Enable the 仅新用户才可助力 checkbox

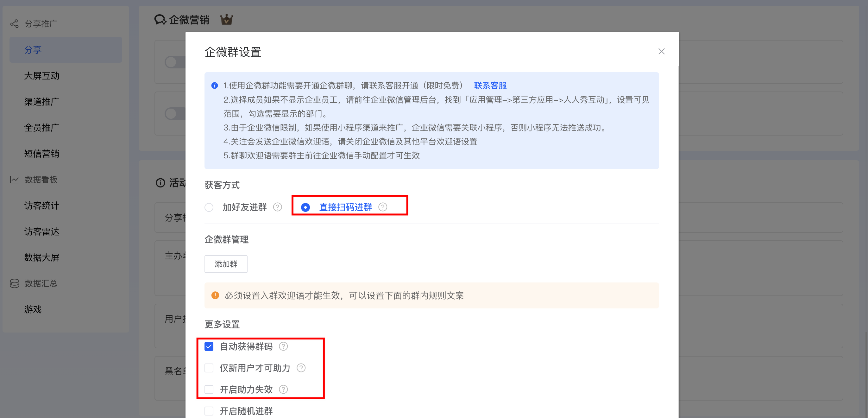pyautogui.click(x=209, y=368)
